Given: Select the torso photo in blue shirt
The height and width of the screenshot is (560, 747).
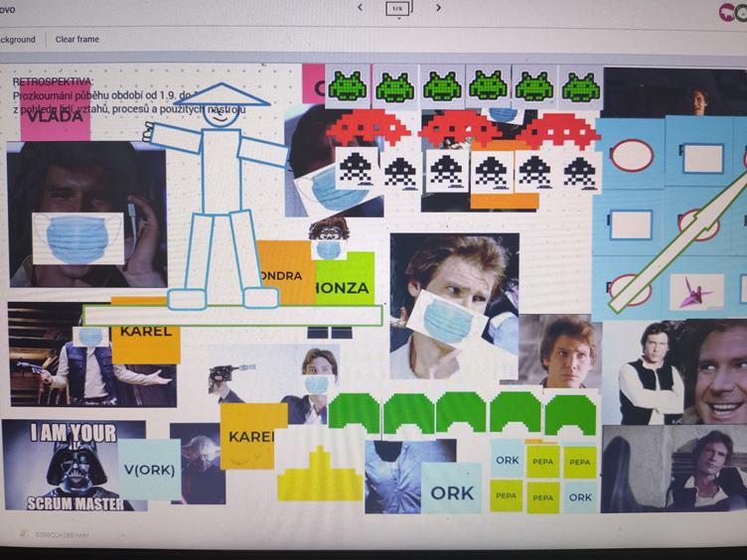Looking at the screenshot, I should tap(393, 477).
